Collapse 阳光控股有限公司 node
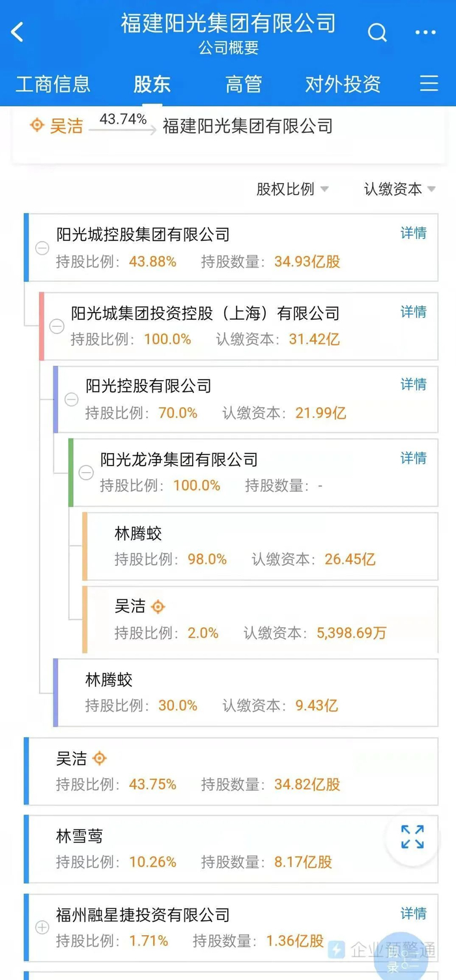This screenshot has height=980, width=456. click(x=72, y=399)
